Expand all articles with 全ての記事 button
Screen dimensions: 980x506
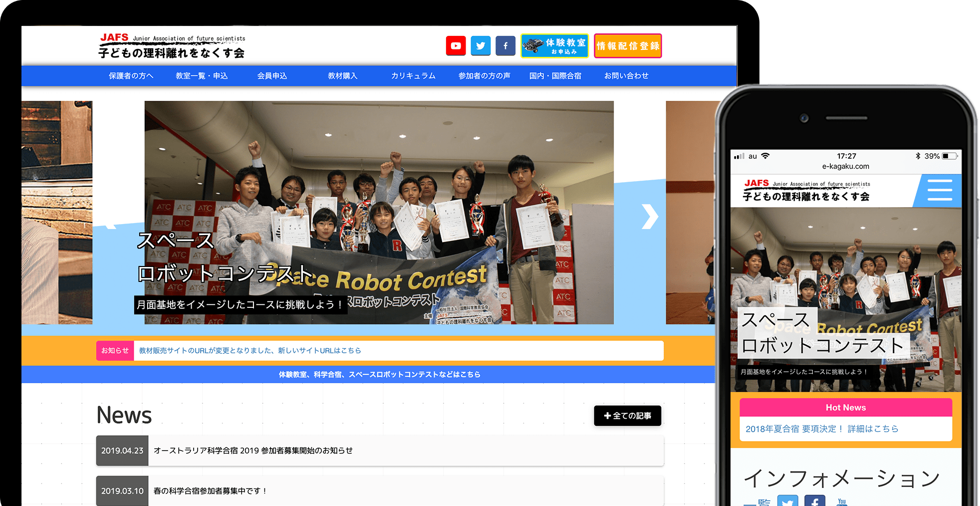[x=627, y=416]
